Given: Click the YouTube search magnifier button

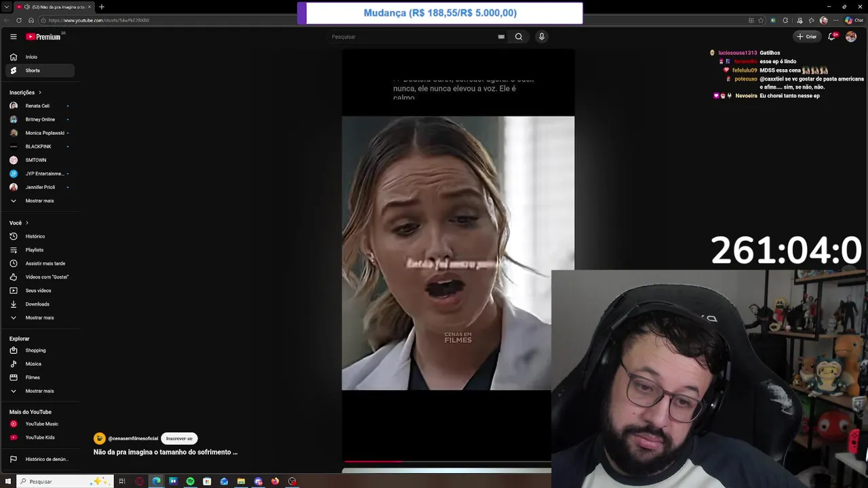Looking at the screenshot, I should (x=519, y=37).
